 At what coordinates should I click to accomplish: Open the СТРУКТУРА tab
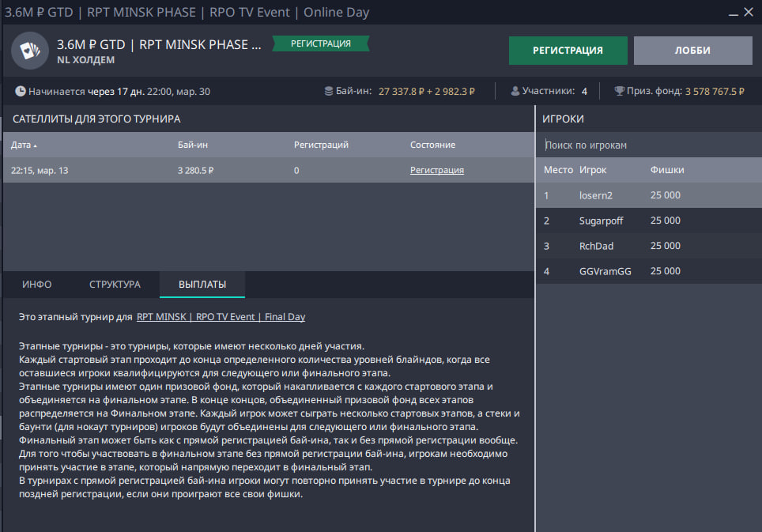[115, 285]
